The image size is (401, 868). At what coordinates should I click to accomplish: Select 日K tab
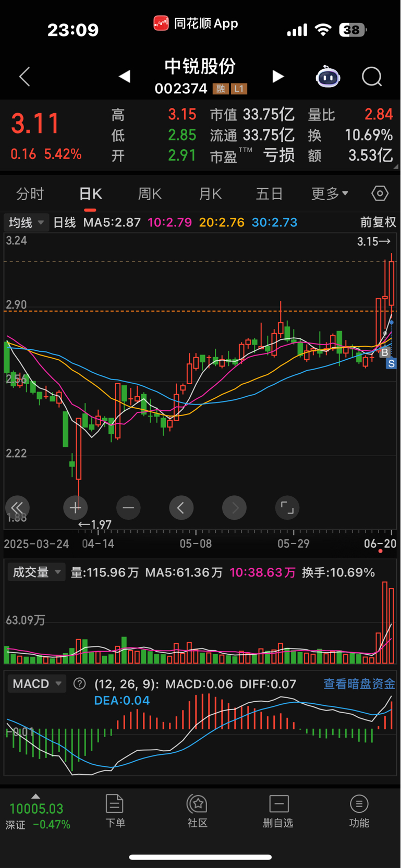tap(90, 194)
